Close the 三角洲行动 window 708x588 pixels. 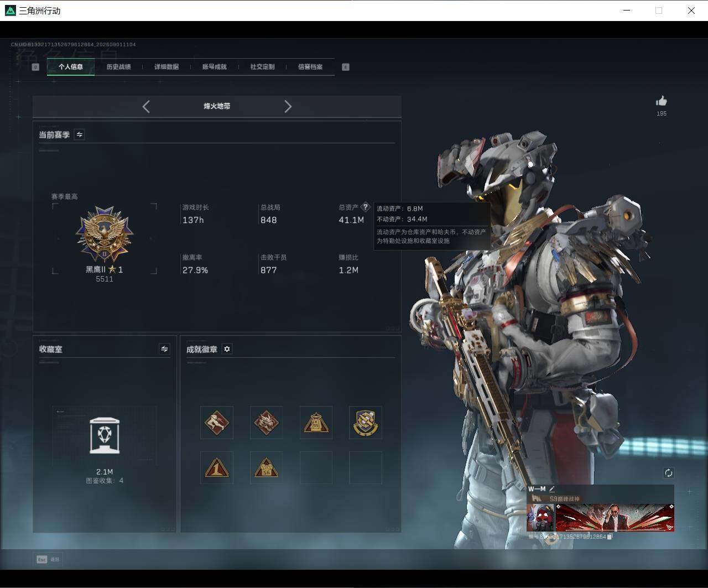691,11
